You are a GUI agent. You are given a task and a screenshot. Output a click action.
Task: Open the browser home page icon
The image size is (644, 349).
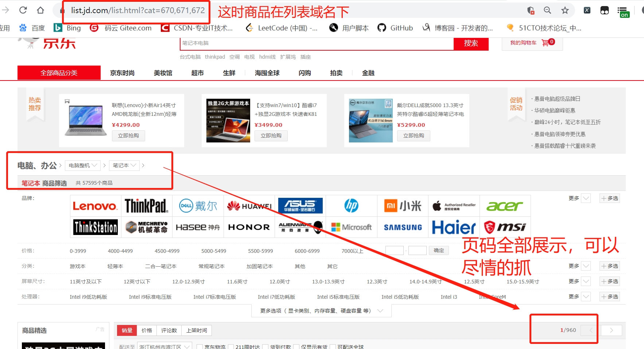pos(40,10)
